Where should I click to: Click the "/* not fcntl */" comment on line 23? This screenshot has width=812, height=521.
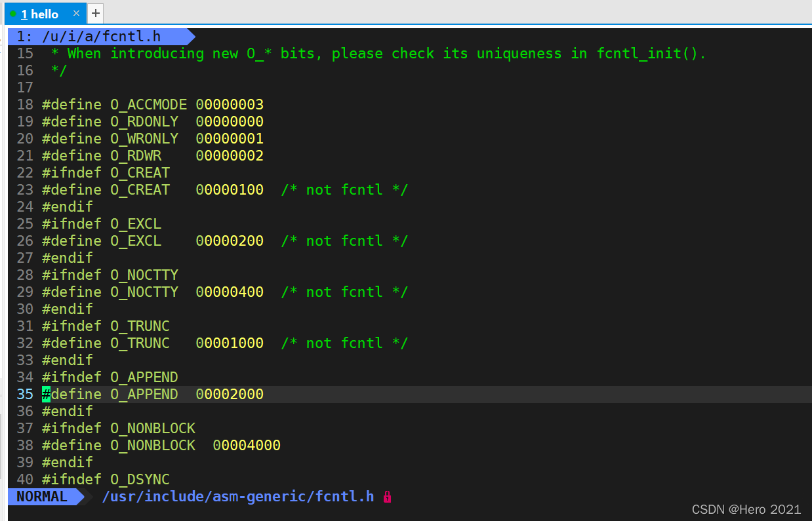344,189
